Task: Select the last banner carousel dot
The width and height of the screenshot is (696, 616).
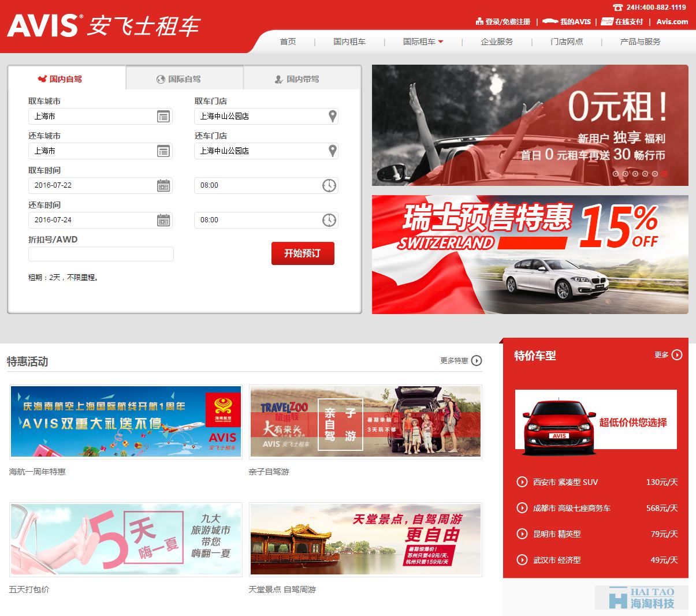Action: [664, 173]
